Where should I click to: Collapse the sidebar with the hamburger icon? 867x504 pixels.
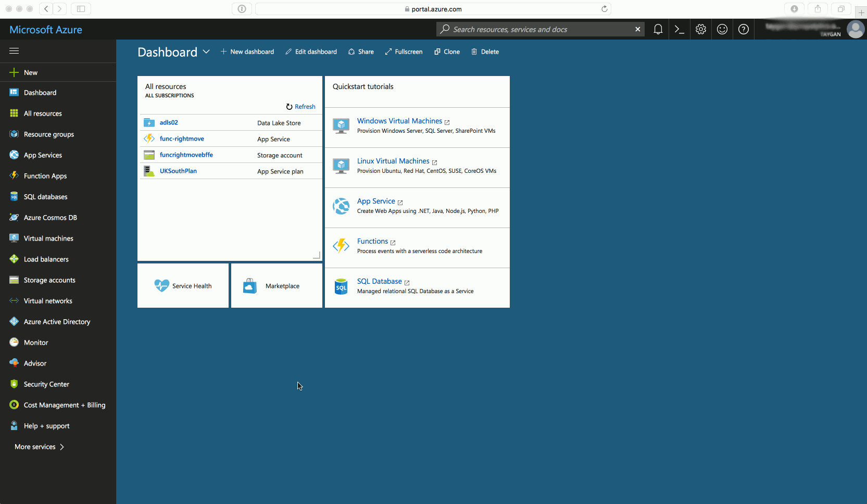[14, 51]
